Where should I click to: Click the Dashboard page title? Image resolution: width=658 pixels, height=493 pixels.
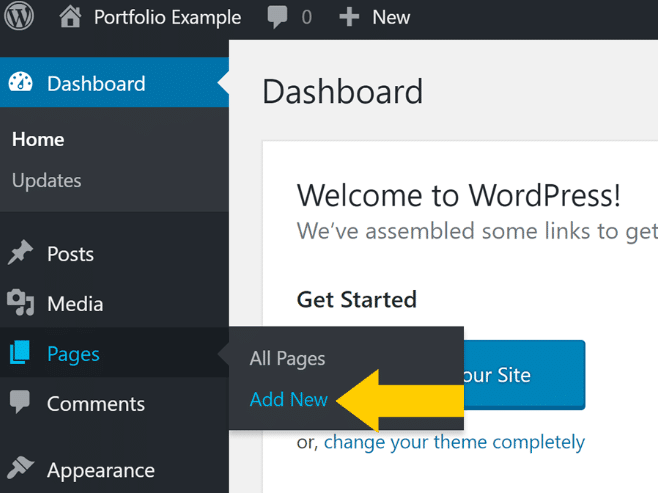(x=342, y=91)
